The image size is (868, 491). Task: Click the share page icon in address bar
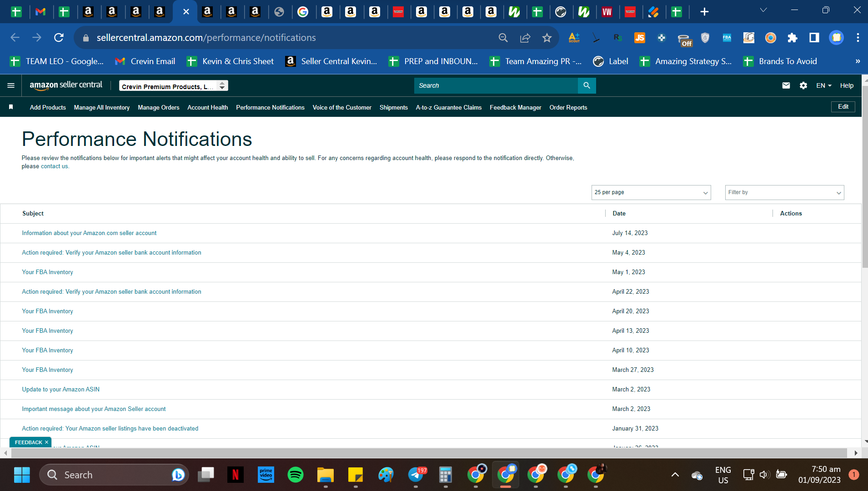coord(525,38)
